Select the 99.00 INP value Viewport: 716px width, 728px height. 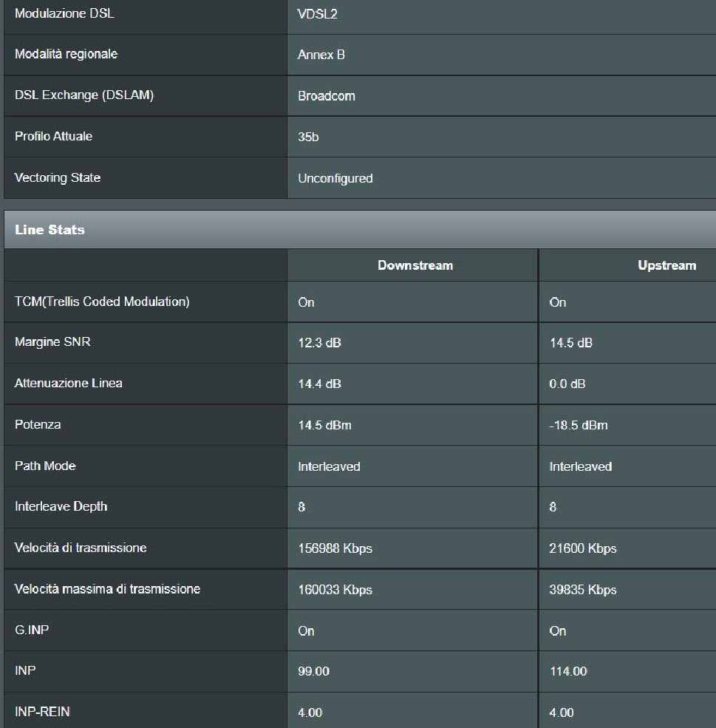(x=314, y=671)
